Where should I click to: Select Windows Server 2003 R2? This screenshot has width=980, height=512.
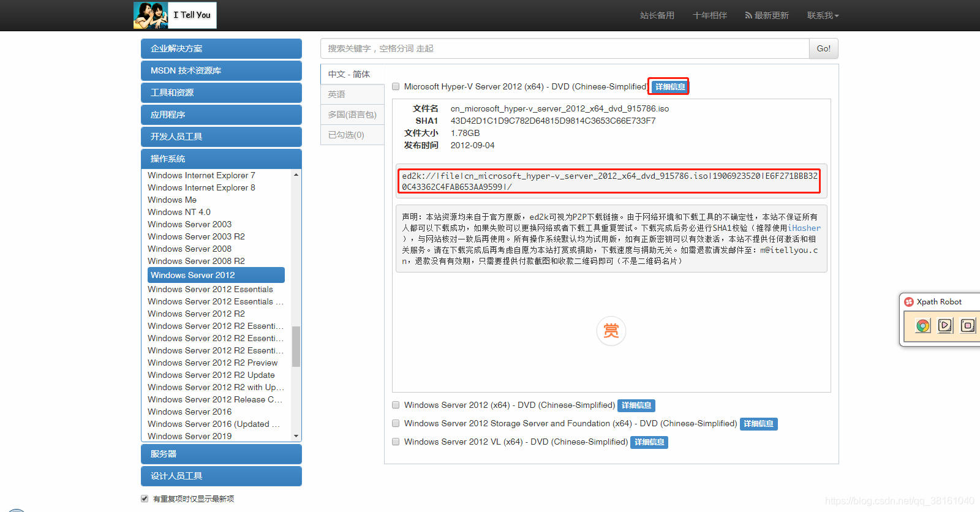pyautogui.click(x=196, y=236)
